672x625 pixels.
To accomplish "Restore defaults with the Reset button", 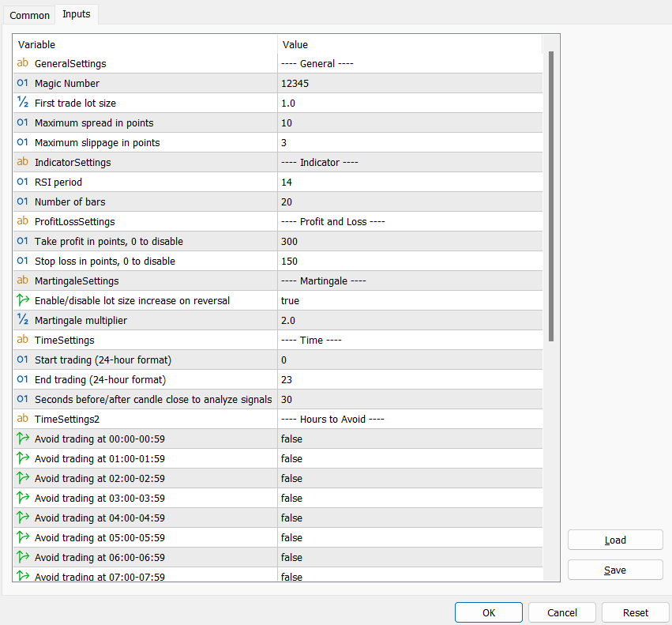I will 635,612.
